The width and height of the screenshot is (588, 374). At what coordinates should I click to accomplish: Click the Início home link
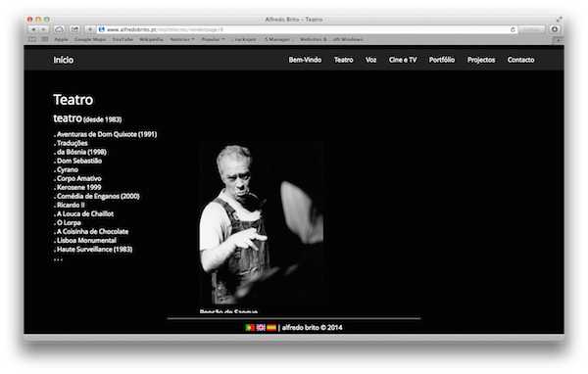click(x=64, y=60)
